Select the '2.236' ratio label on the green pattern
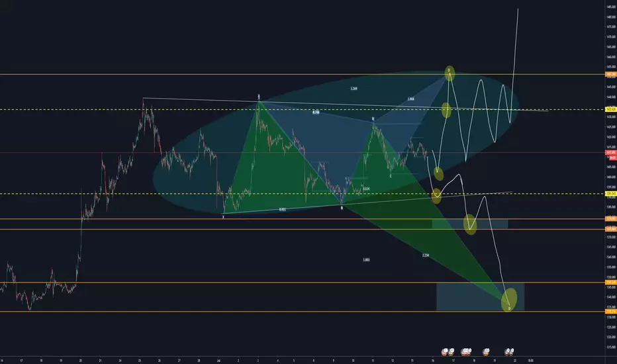The image size is (617, 364). (x=426, y=255)
